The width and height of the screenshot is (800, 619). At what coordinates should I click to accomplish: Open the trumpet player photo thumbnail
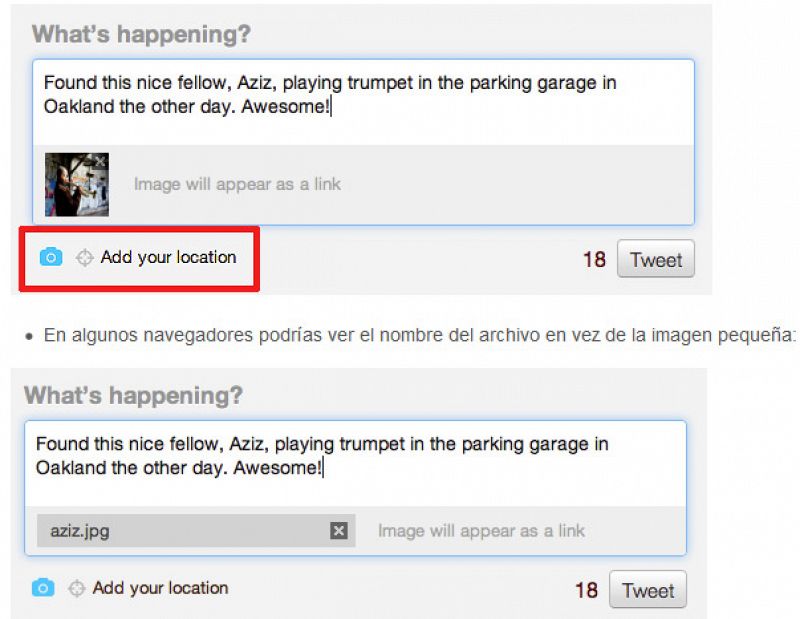point(77,184)
